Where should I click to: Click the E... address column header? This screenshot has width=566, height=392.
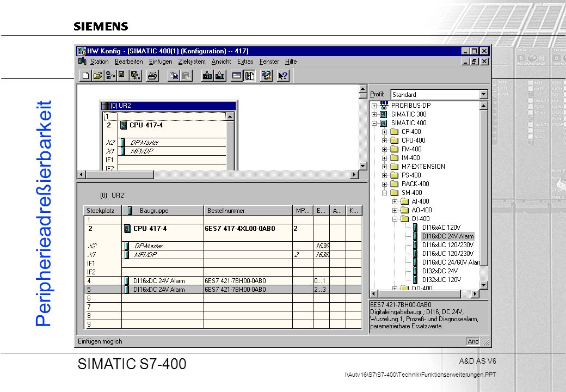coord(321,211)
